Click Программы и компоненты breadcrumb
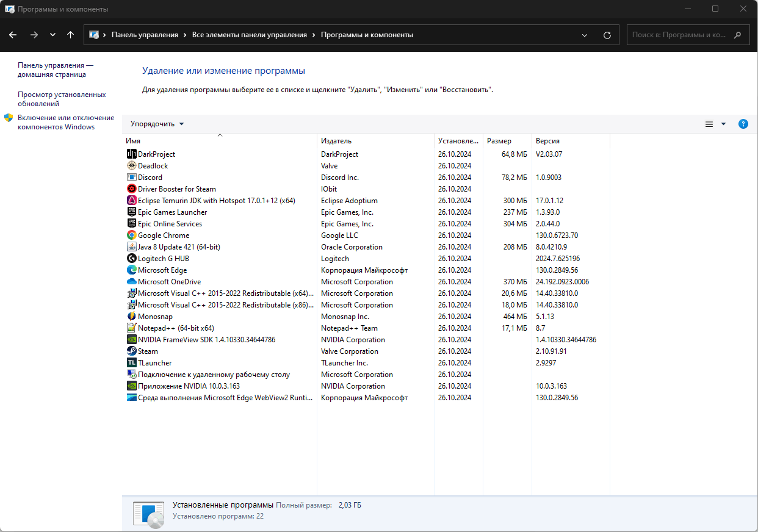 point(367,35)
